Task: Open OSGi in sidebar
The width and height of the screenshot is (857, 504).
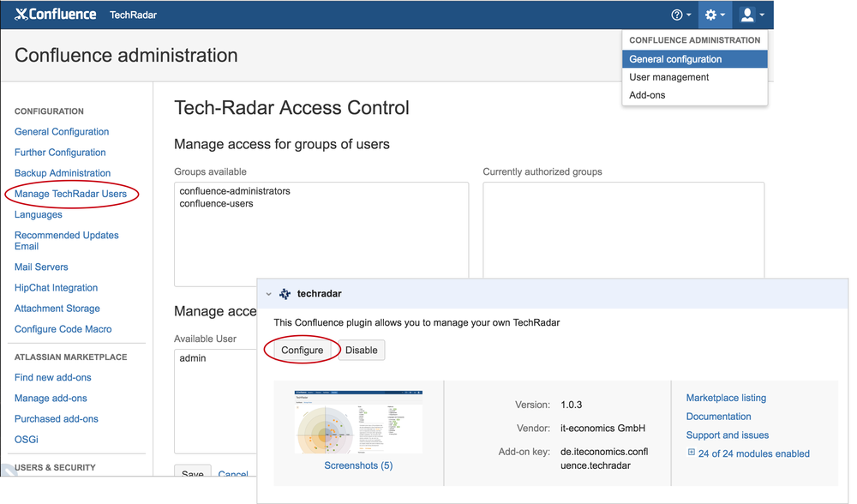Action: coord(27,440)
